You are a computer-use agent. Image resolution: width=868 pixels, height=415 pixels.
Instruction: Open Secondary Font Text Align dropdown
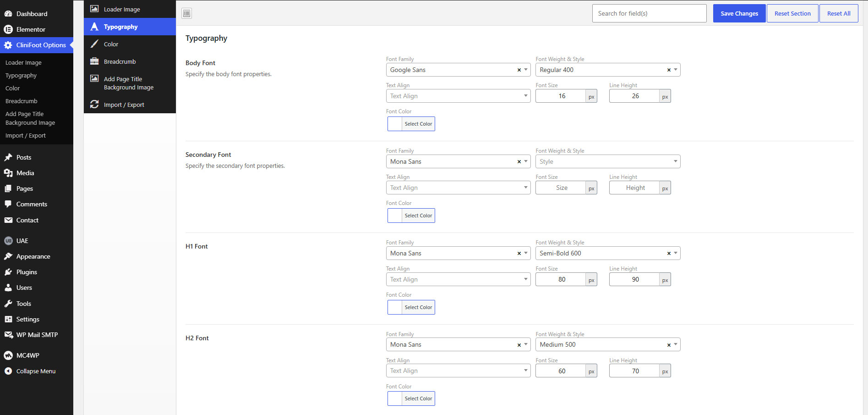point(458,188)
